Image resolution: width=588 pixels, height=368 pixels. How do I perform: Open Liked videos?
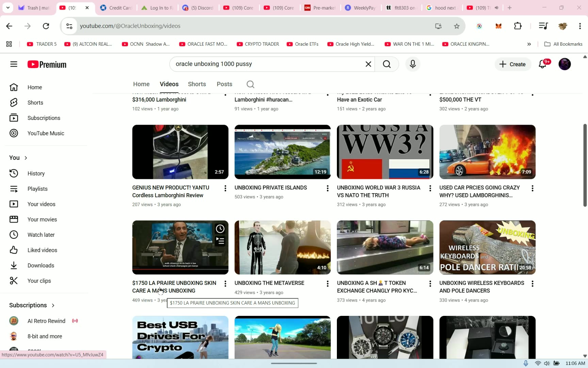click(42, 250)
